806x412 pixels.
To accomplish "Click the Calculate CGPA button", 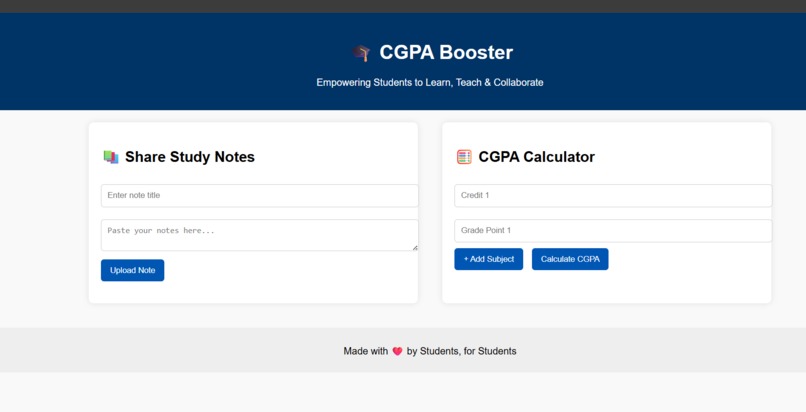I will [570, 259].
